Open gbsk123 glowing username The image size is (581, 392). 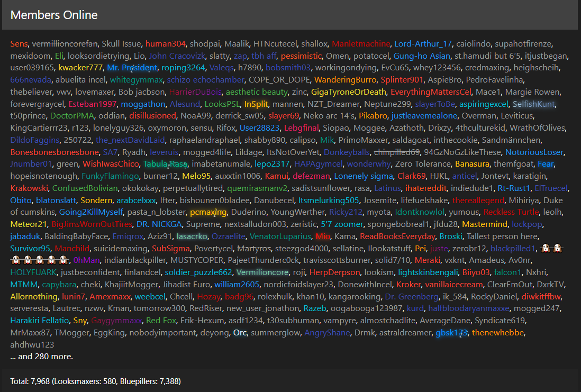tap(451, 333)
